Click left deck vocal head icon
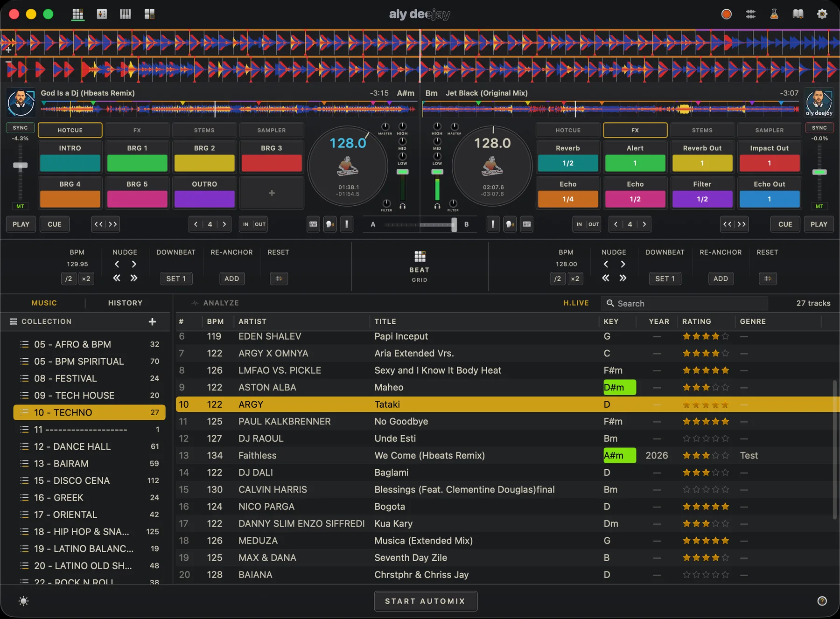840x619 pixels. pos(330,224)
